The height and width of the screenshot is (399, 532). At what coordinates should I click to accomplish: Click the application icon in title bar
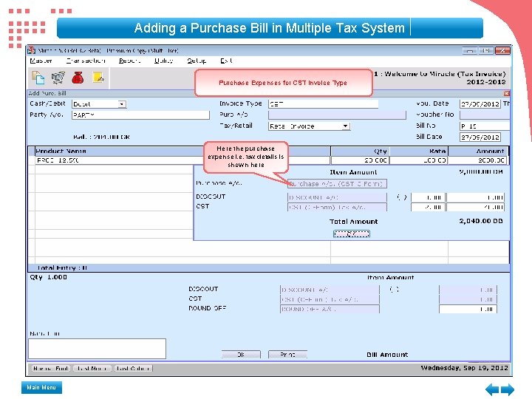pos(32,50)
